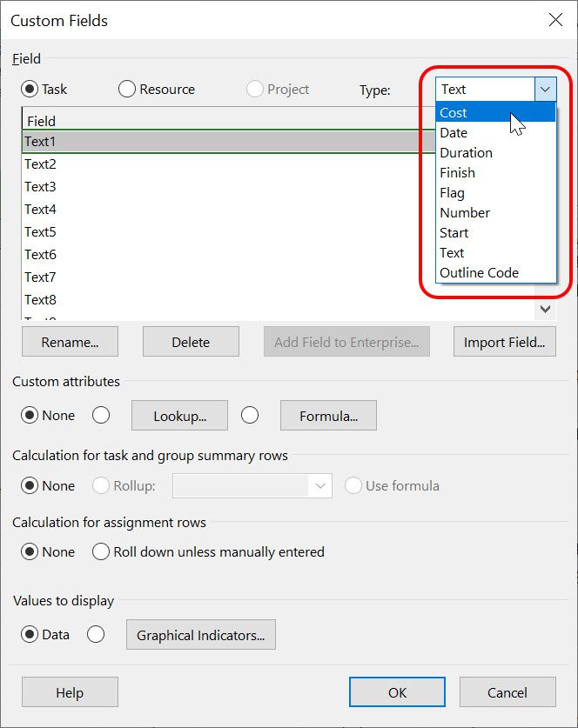The height and width of the screenshot is (728, 578).
Task: Choose the Graphical Indicators radio button
Action: tap(96, 634)
